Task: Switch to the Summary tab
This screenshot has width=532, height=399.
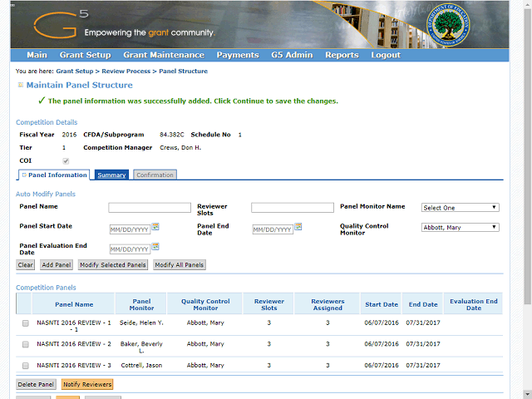Action: (x=111, y=175)
